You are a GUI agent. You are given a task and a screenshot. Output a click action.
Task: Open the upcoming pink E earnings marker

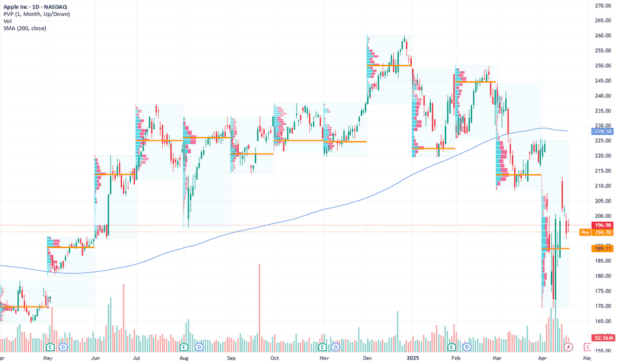(587, 347)
